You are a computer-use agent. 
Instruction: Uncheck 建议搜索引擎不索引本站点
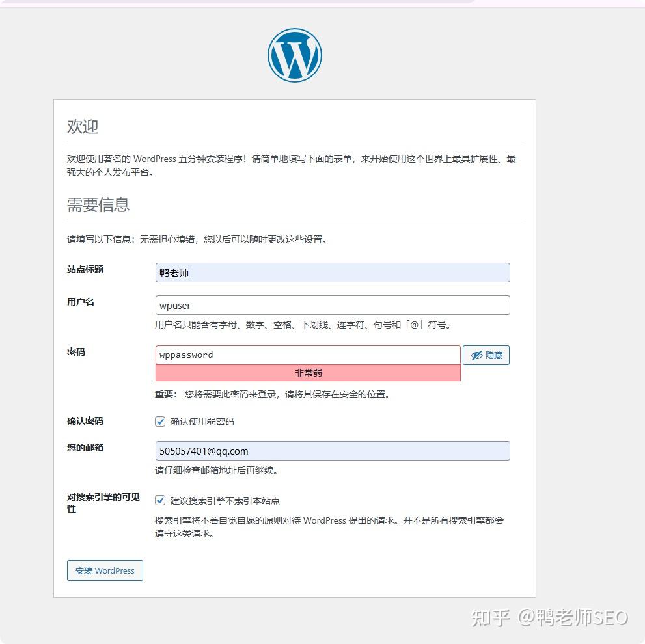pyautogui.click(x=160, y=500)
